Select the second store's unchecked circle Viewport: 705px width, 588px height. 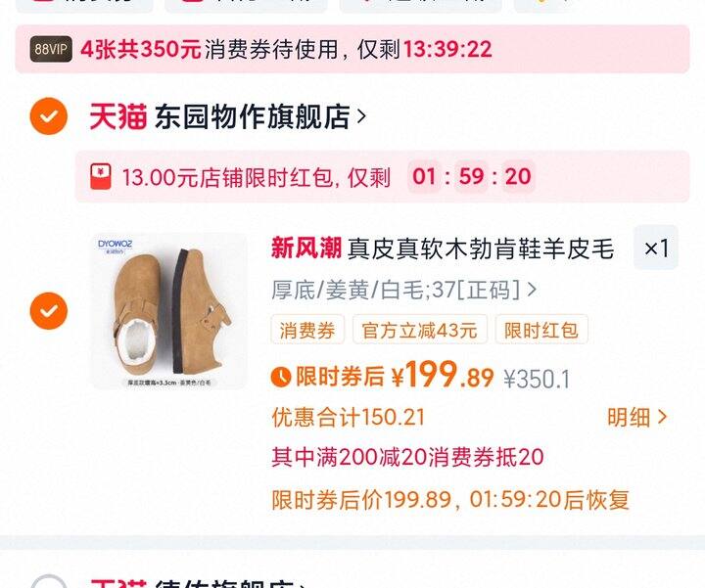pos(49,582)
